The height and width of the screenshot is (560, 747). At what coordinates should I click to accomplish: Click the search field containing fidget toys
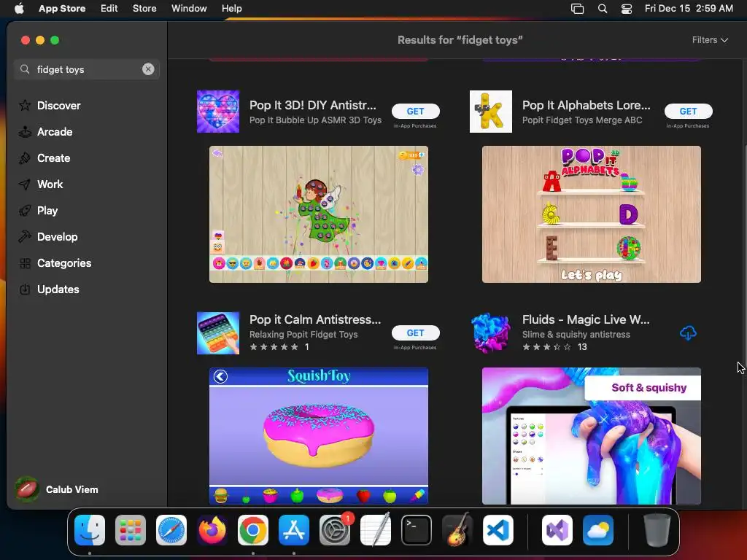click(87, 69)
